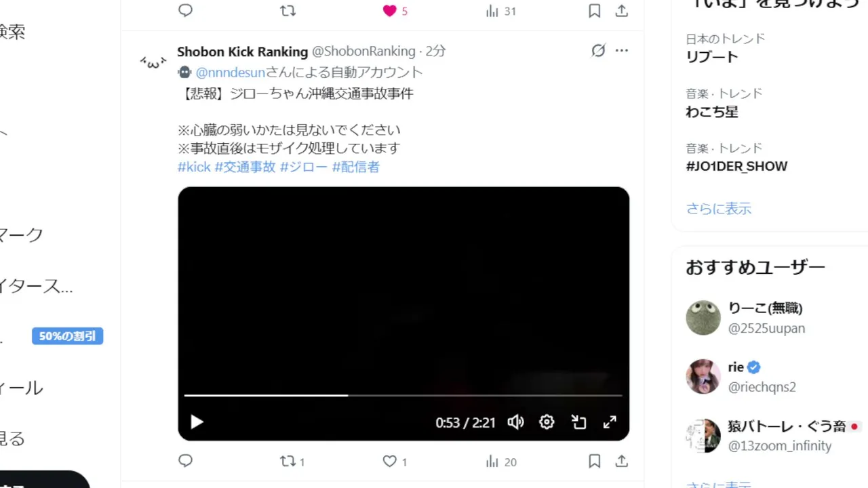Bookmark the Shobon Kick Ranking post
868x488 pixels.
594,462
